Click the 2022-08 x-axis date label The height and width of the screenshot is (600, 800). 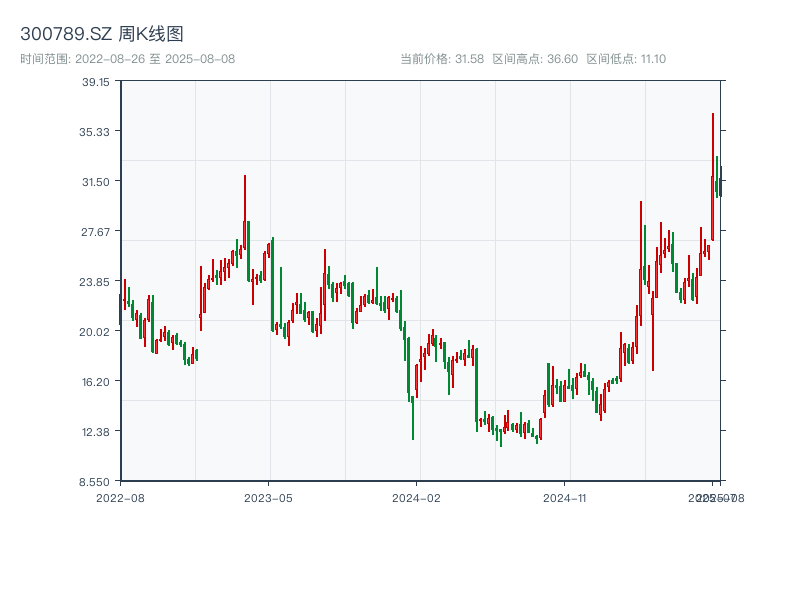tap(120, 497)
